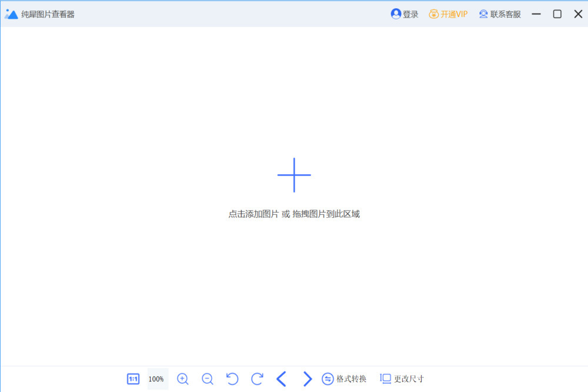Open 登录 to sign in

click(x=410, y=14)
